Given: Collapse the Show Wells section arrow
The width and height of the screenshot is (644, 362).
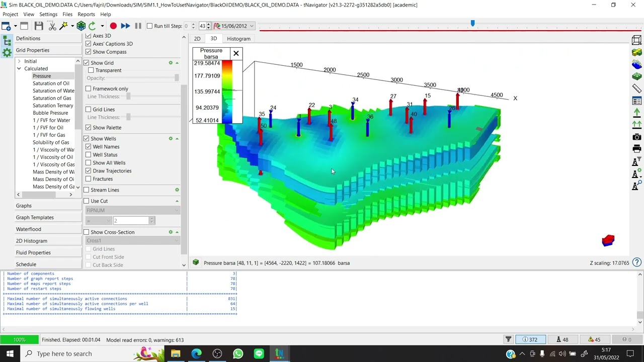Looking at the screenshot, I should (x=177, y=139).
